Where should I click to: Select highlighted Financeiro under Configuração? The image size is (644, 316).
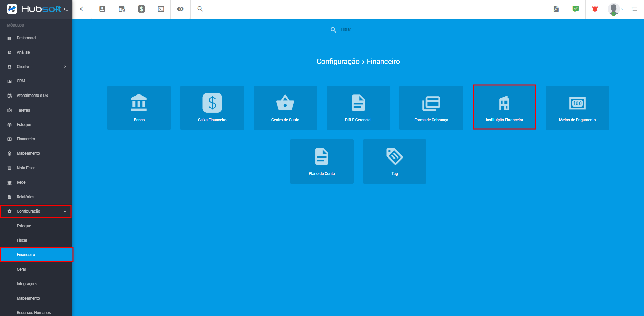click(x=36, y=255)
